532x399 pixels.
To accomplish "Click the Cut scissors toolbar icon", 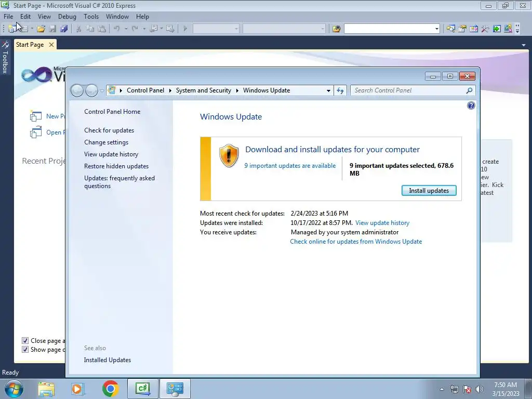I will pyautogui.click(x=79, y=29).
